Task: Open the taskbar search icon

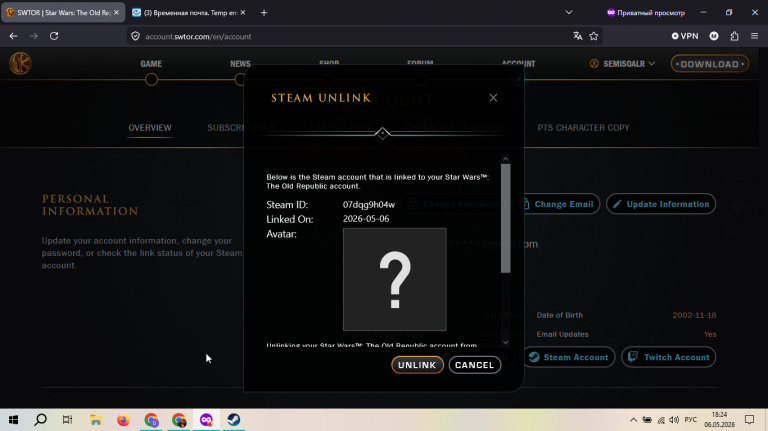Action: coord(41,420)
